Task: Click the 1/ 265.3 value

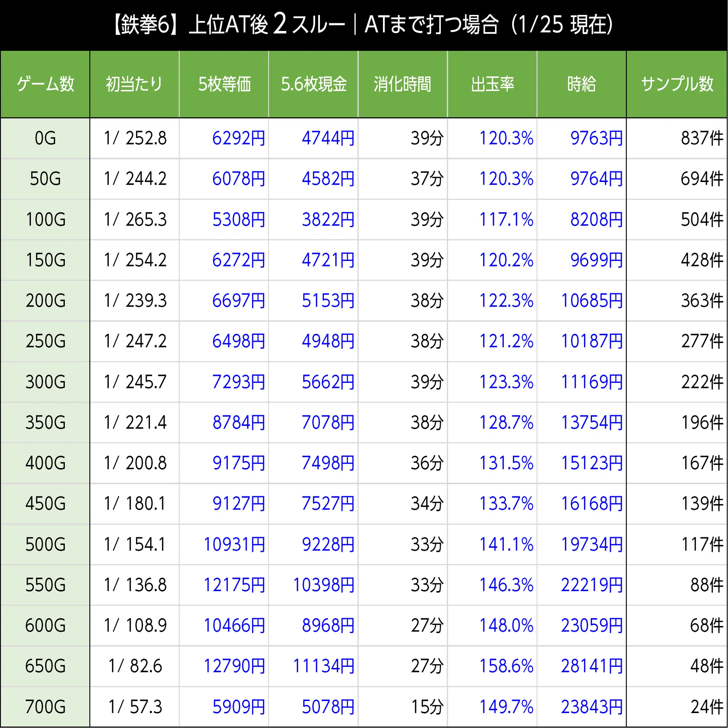Action: 135,220
